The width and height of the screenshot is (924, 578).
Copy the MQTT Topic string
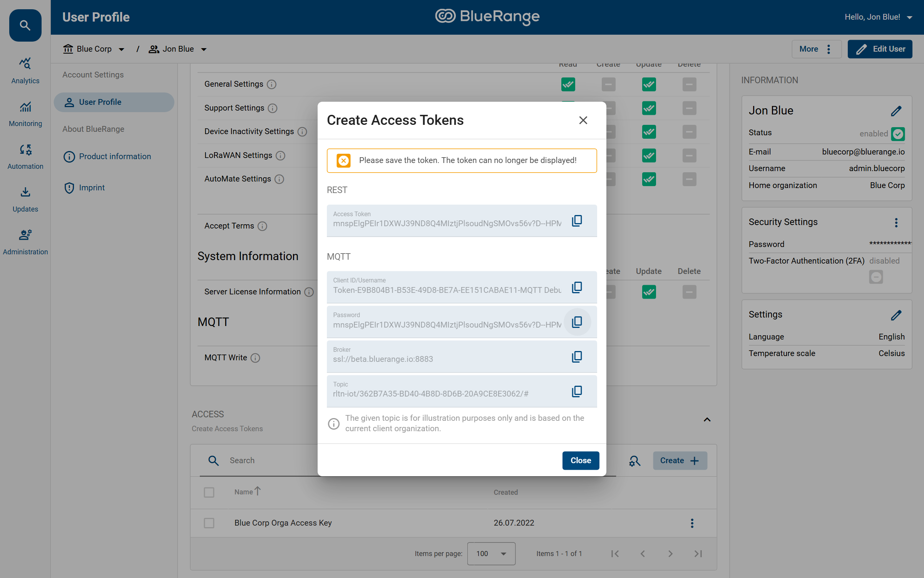(x=577, y=391)
